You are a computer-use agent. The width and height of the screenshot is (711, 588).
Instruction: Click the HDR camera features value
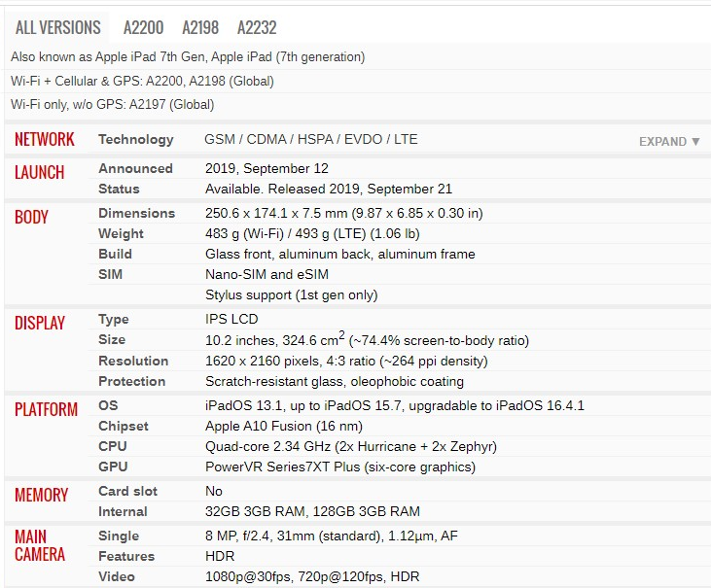click(x=220, y=556)
